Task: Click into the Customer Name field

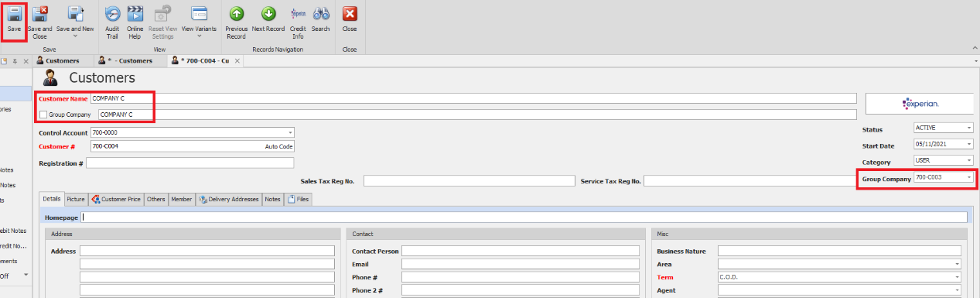Action: [473, 98]
